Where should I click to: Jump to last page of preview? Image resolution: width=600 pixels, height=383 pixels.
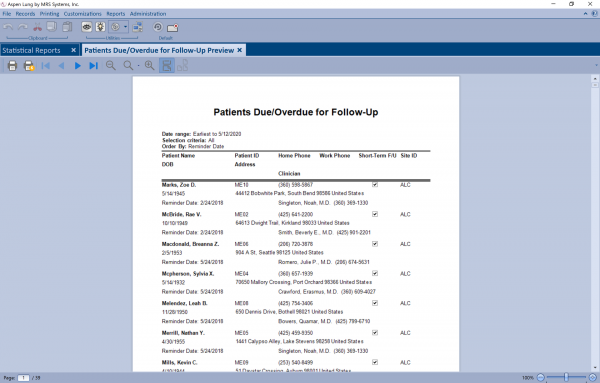coord(93,66)
